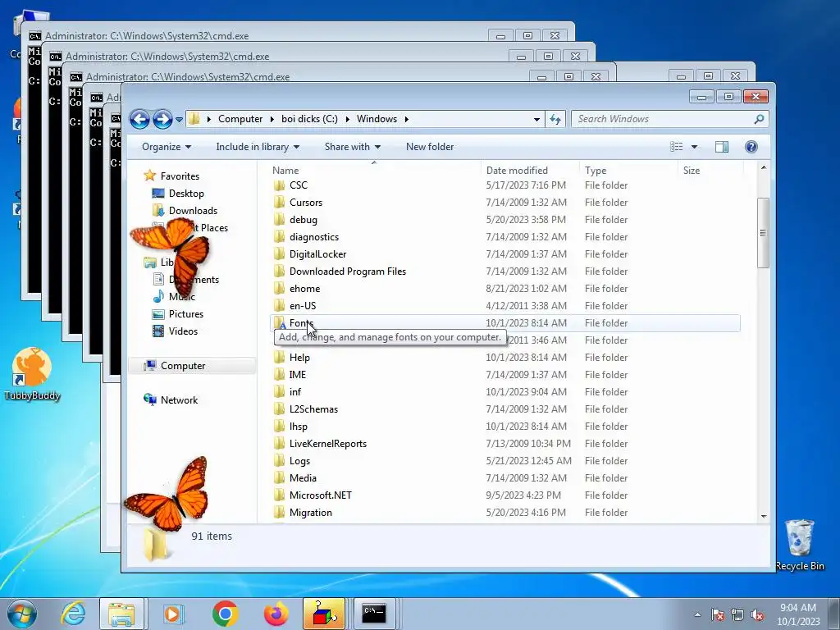Select Network in the navigation pane
The height and width of the screenshot is (630, 840).
(x=179, y=400)
